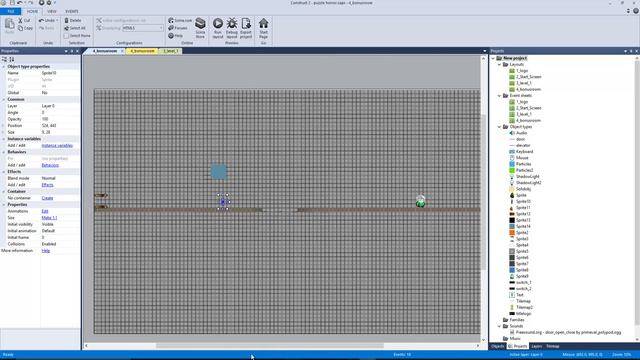
Task: Select the Particles2 green object
Action: pyautogui.click(x=524, y=170)
